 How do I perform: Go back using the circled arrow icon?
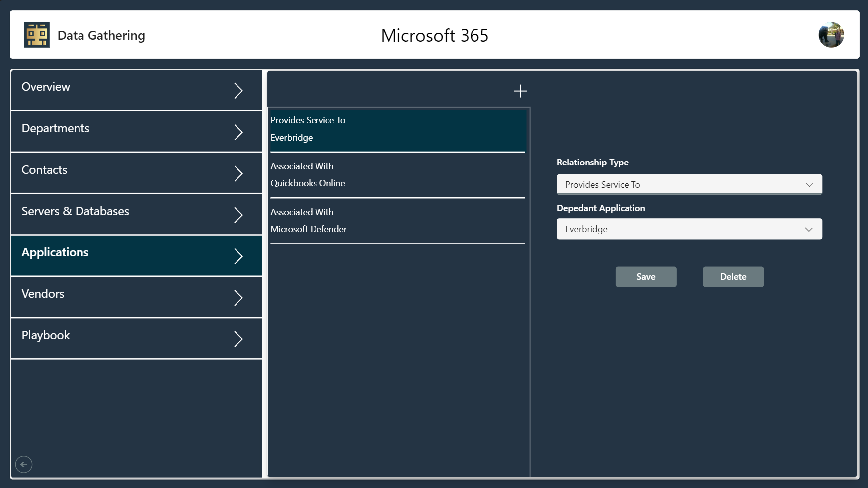[24, 464]
